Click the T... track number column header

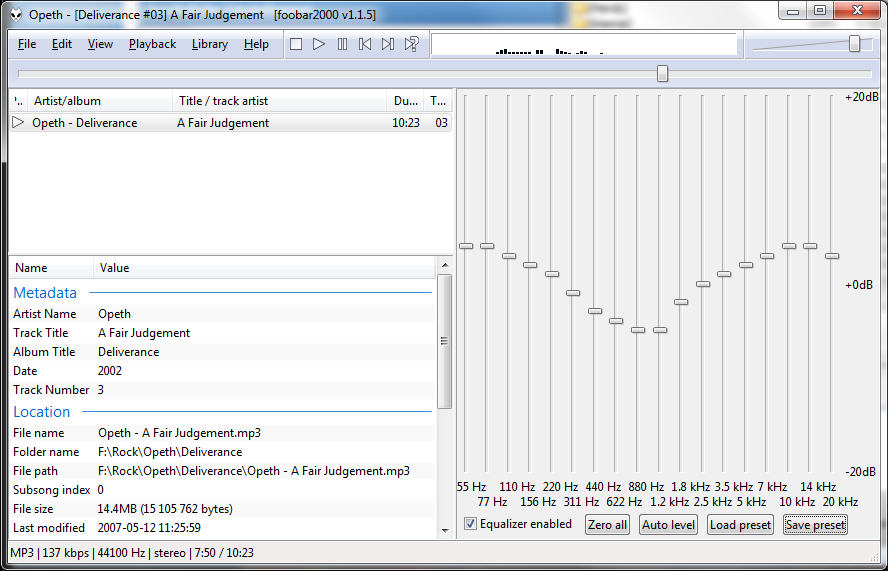438,101
